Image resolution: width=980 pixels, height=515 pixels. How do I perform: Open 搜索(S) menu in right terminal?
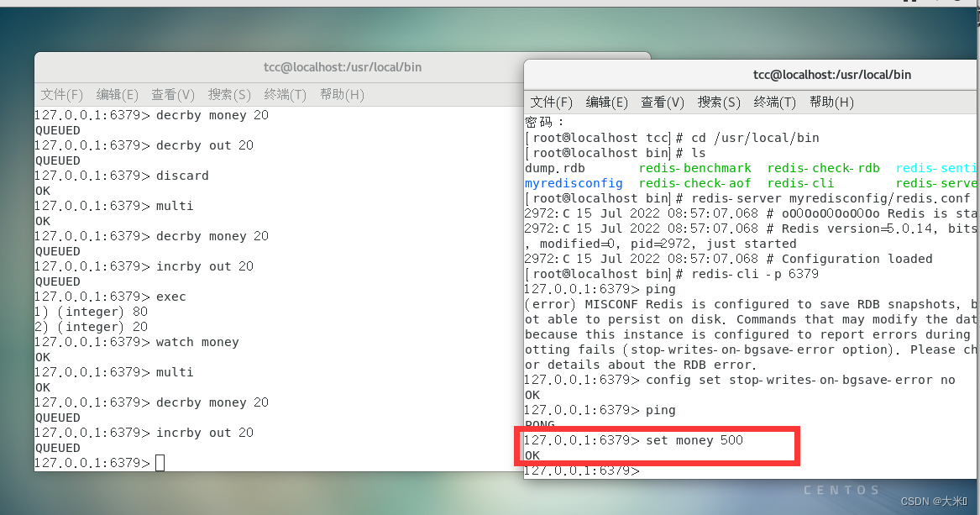(719, 102)
